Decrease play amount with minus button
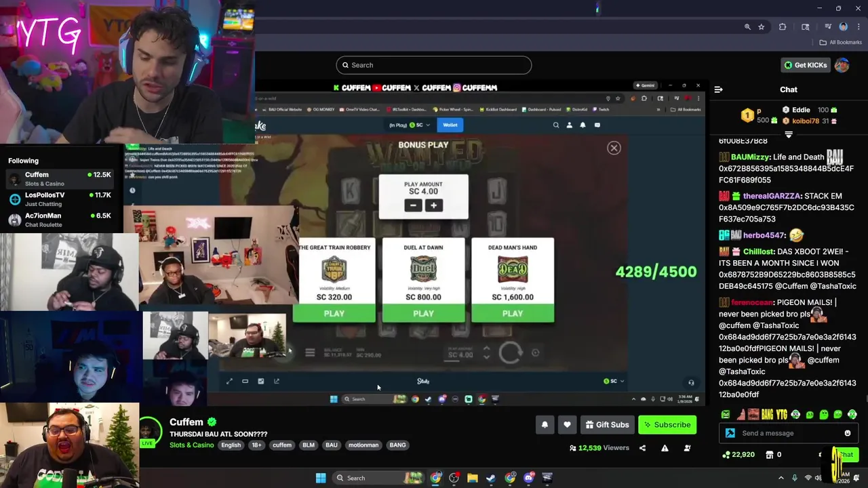 [x=413, y=205]
